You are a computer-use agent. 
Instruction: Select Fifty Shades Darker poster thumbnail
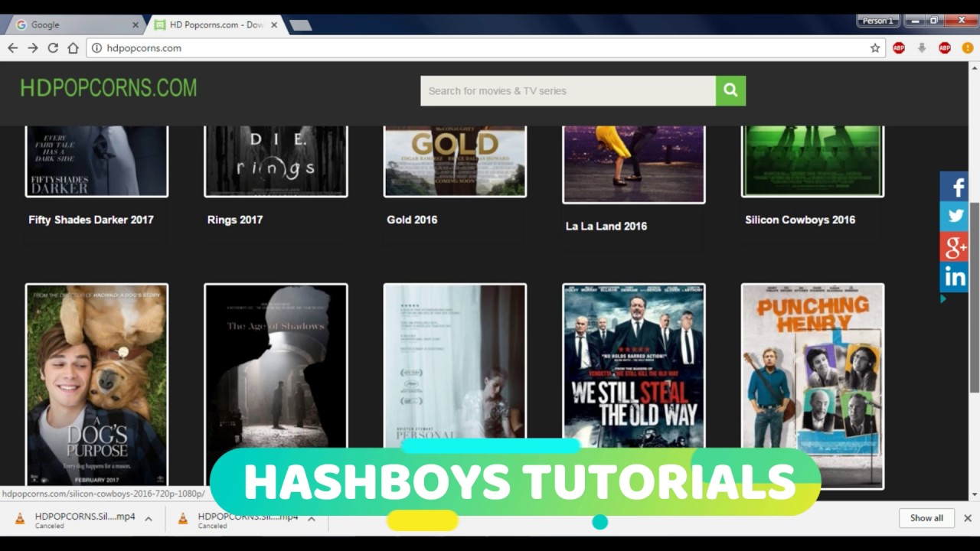pos(96,161)
